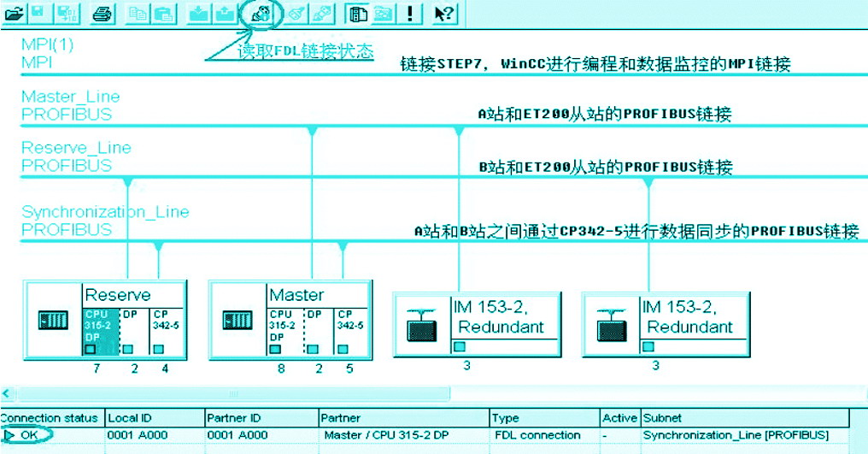Viewport: 868px width, 454px height.
Task: Select the Partner ID 0001 A000 cell
Action: click(x=261, y=435)
